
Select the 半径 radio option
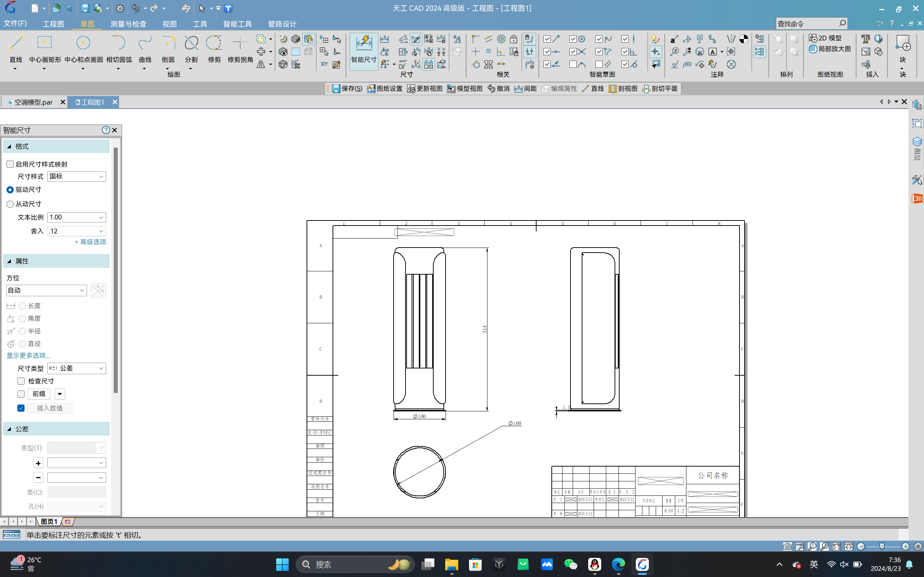point(22,331)
